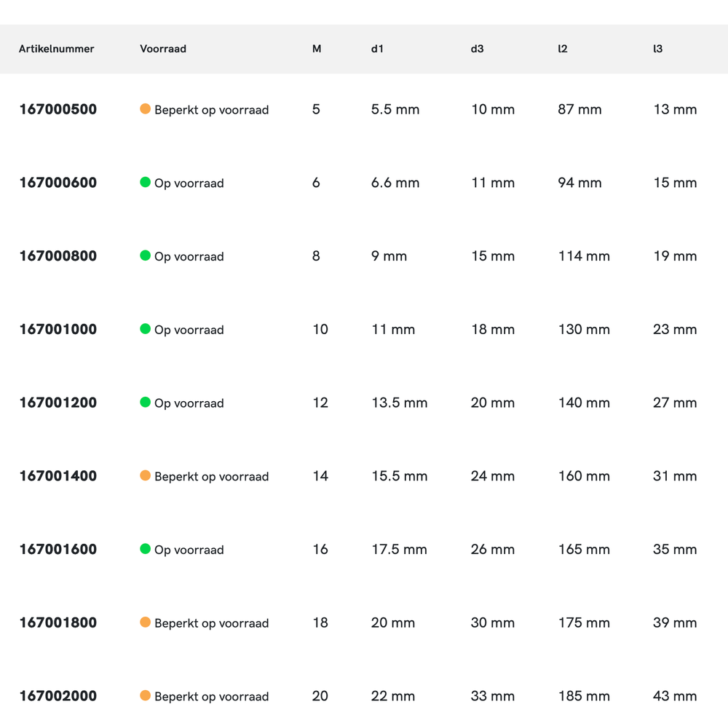Click the orange stock dot for 167000500
Viewport: 728px width, 728px height.
(145, 109)
